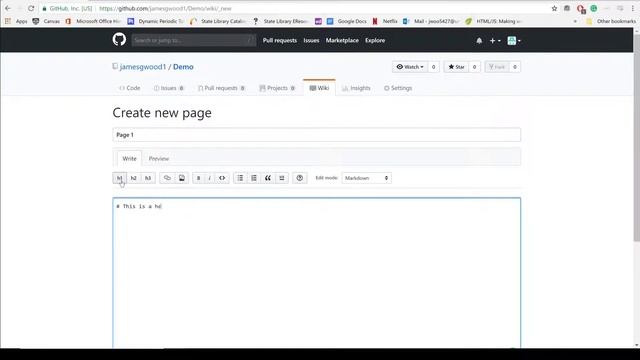Click the fork count next to Fork
The height and width of the screenshot is (360, 640).
tap(515, 67)
